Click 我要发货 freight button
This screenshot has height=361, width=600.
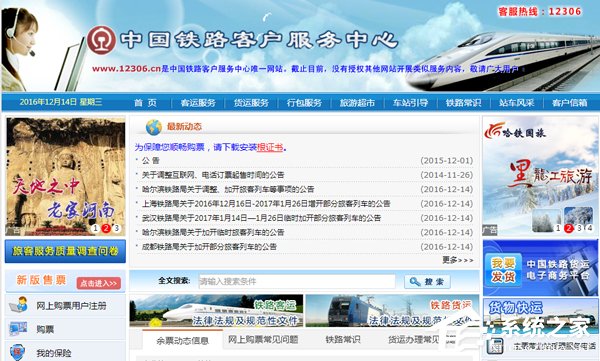(x=503, y=270)
